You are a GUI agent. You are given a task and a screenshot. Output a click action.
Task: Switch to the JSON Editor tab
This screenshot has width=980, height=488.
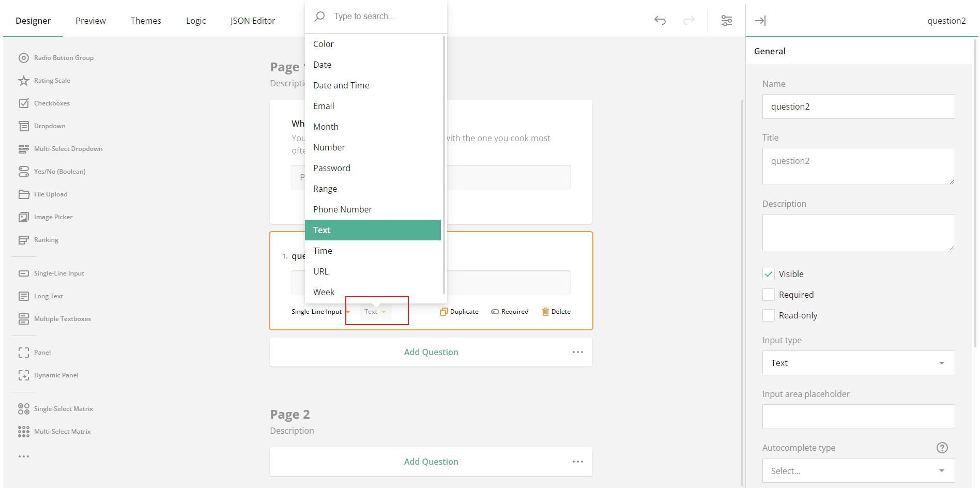pos(252,20)
